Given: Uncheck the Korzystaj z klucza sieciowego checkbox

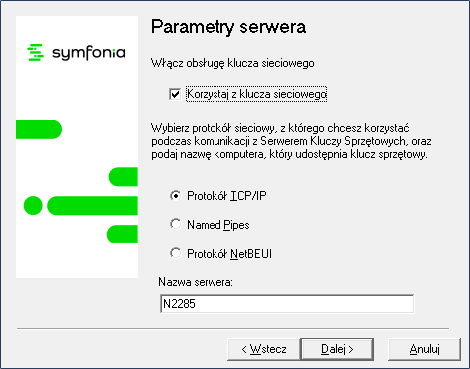Looking at the screenshot, I should pos(175,94).
